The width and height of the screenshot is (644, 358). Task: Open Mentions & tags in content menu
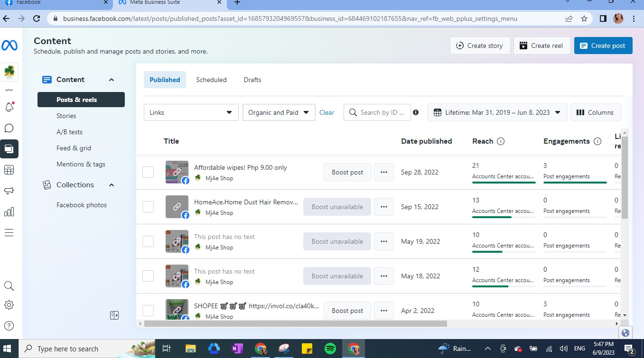(81, 164)
